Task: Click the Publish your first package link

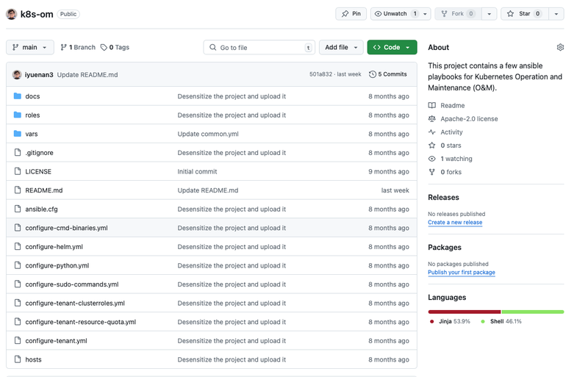Action: click(x=462, y=272)
